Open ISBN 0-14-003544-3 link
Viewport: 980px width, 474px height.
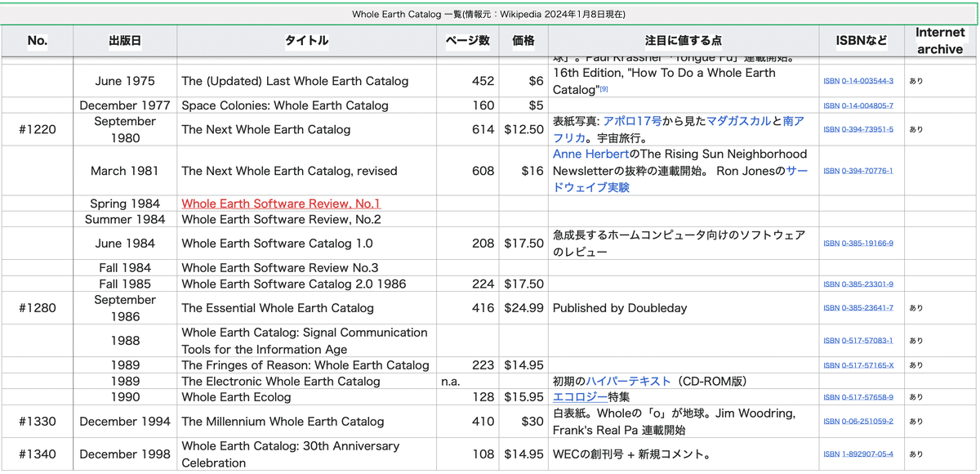858,82
